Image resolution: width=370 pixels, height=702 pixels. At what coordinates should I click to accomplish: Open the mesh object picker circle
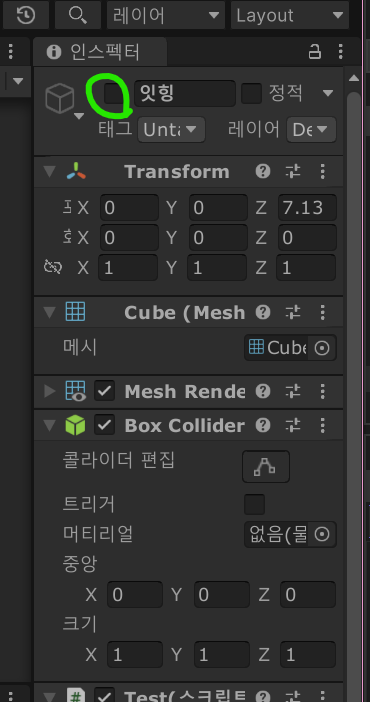click(322, 348)
